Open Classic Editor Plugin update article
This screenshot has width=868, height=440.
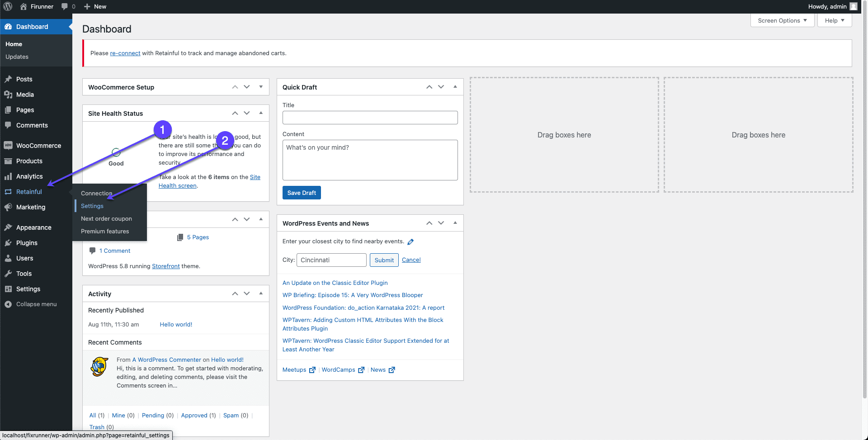tap(335, 283)
